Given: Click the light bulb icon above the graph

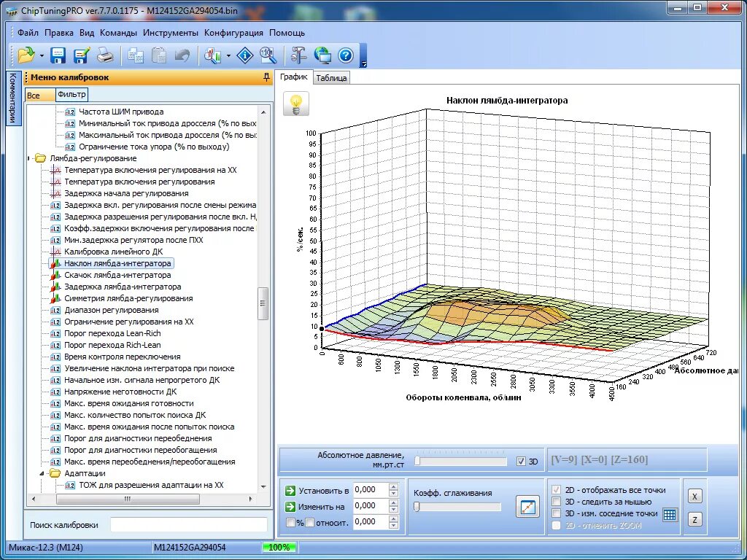Looking at the screenshot, I should 295,103.
